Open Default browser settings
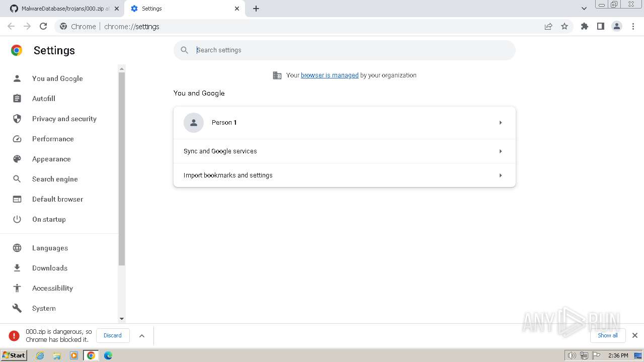644x362 pixels. pyautogui.click(x=57, y=199)
